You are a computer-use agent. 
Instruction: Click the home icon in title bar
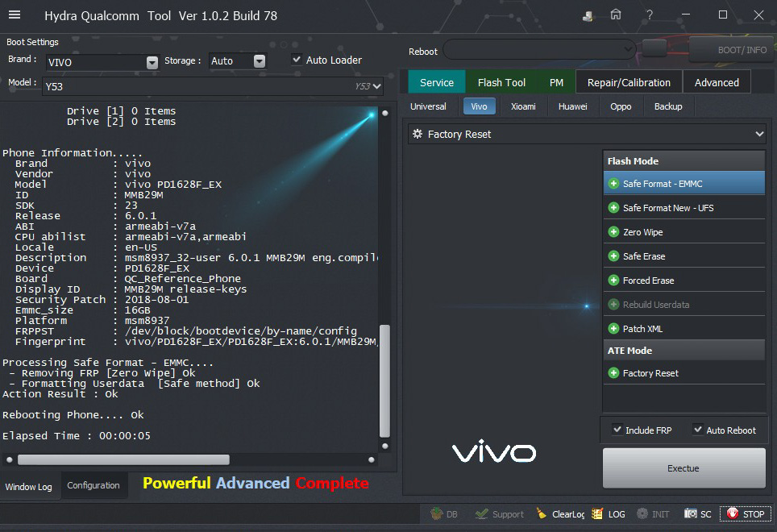coord(616,15)
